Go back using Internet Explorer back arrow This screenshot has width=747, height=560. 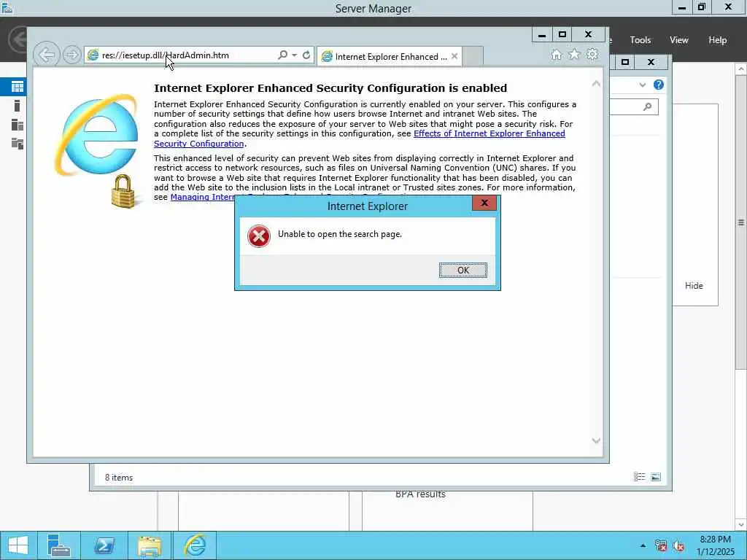(47, 55)
